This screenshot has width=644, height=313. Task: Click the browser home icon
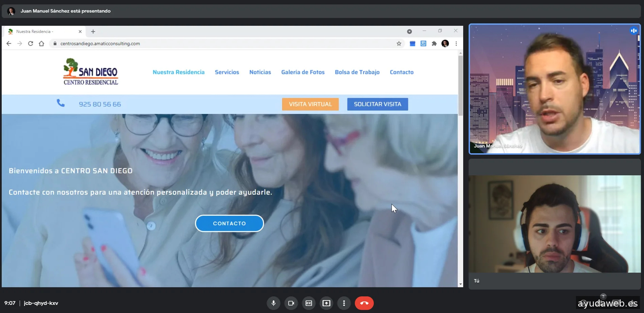[x=41, y=43]
